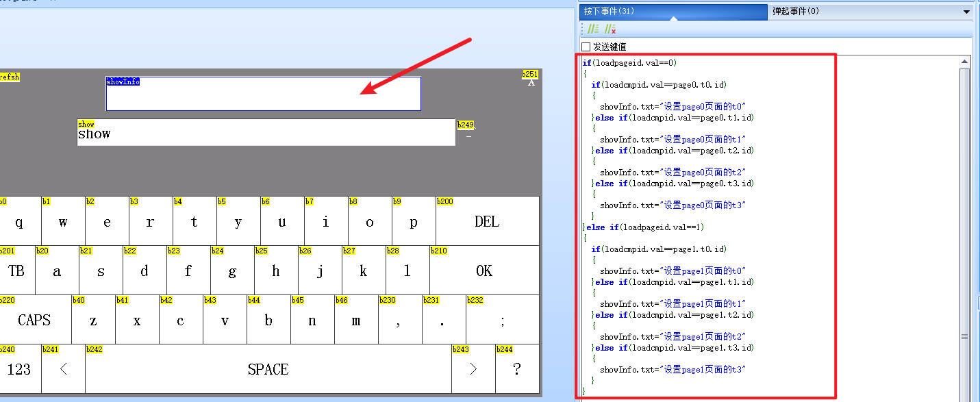Screen dimensions: 980x402
Task: Click the left arrow key b241
Action: click(x=63, y=369)
